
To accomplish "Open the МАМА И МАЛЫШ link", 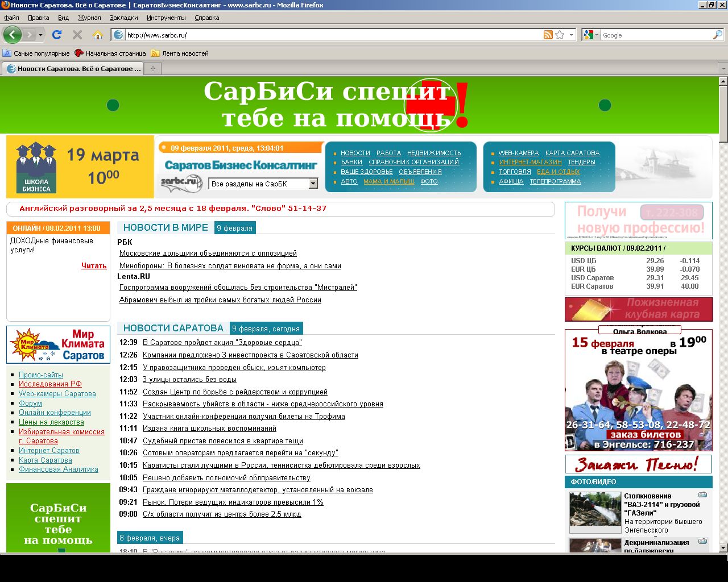I will coord(389,181).
